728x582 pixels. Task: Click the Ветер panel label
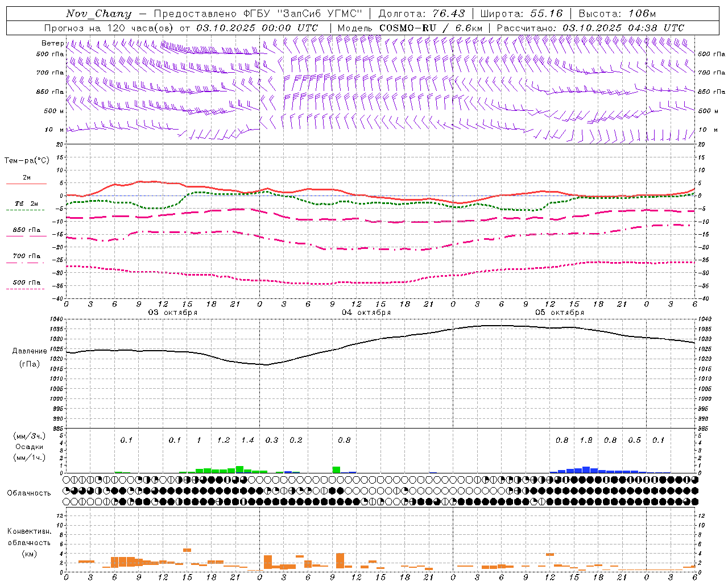53,43
